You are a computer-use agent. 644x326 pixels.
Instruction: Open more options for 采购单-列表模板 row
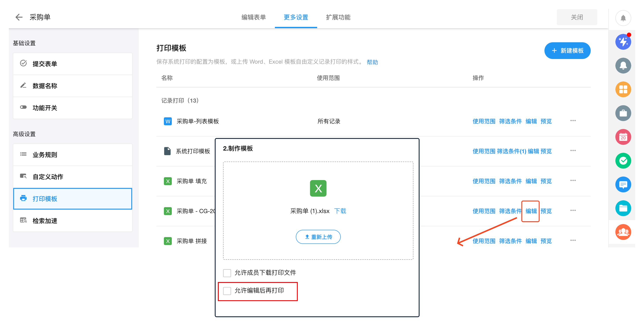(x=573, y=121)
